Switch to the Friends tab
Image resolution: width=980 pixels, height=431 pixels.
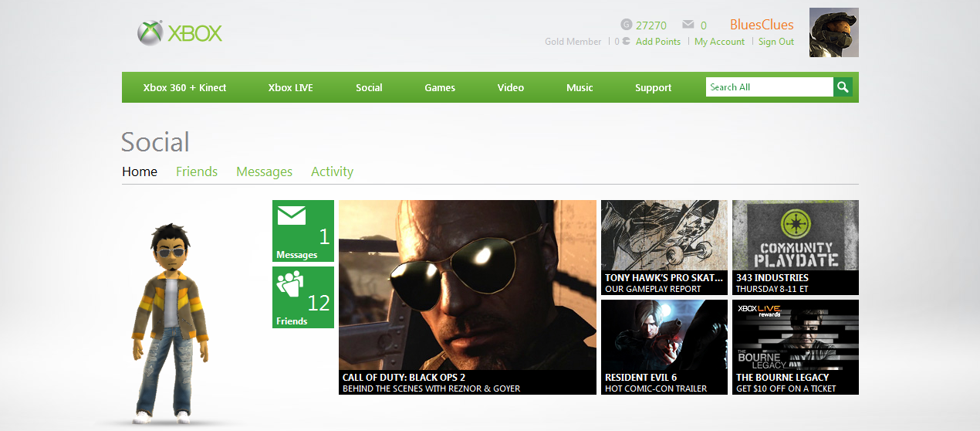197,171
